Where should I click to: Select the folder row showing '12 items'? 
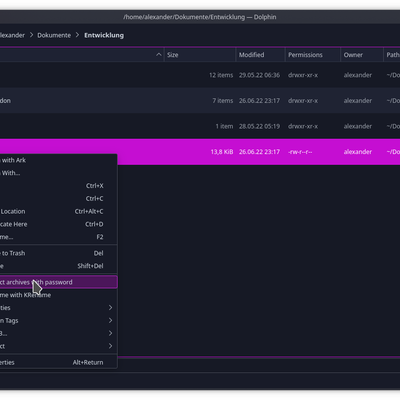(200, 75)
